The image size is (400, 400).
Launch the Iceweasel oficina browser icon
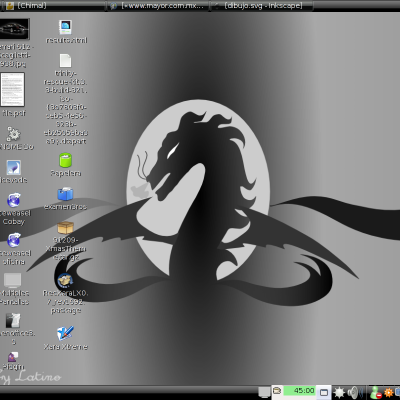click(x=14, y=240)
